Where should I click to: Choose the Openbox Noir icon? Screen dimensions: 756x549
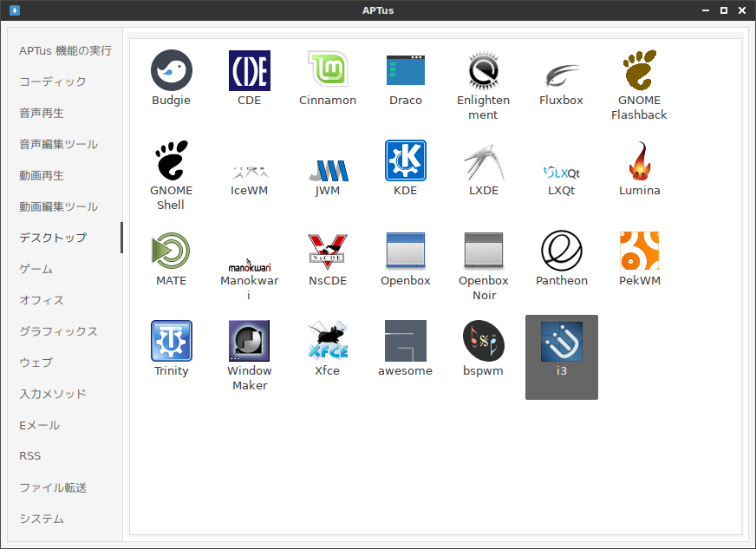[x=483, y=250]
